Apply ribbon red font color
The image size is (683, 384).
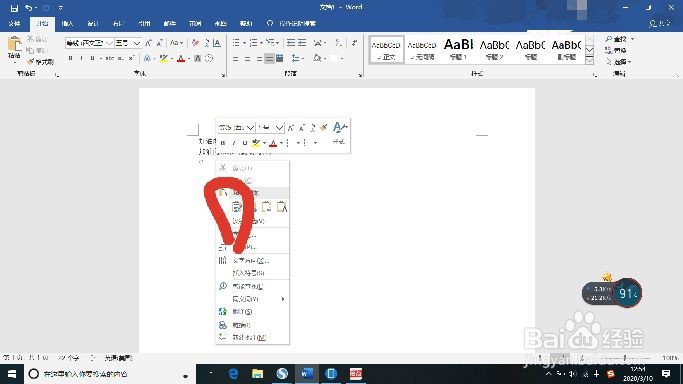tap(181, 58)
